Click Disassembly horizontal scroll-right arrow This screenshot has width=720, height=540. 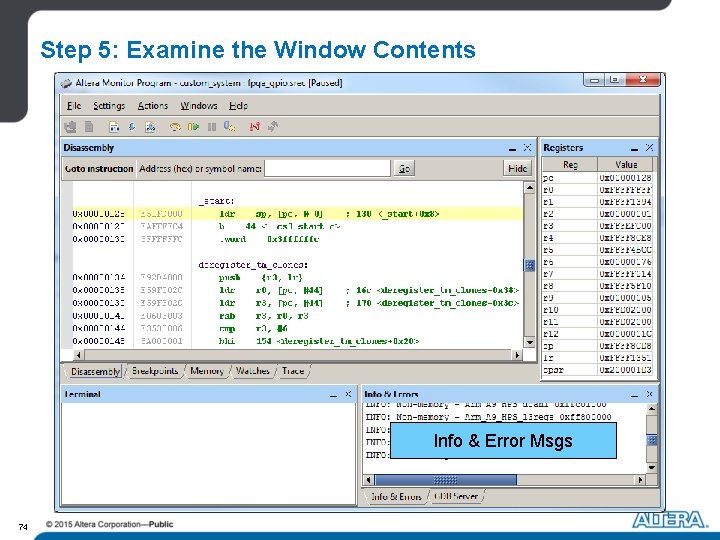pyautogui.click(x=518, y=355)
